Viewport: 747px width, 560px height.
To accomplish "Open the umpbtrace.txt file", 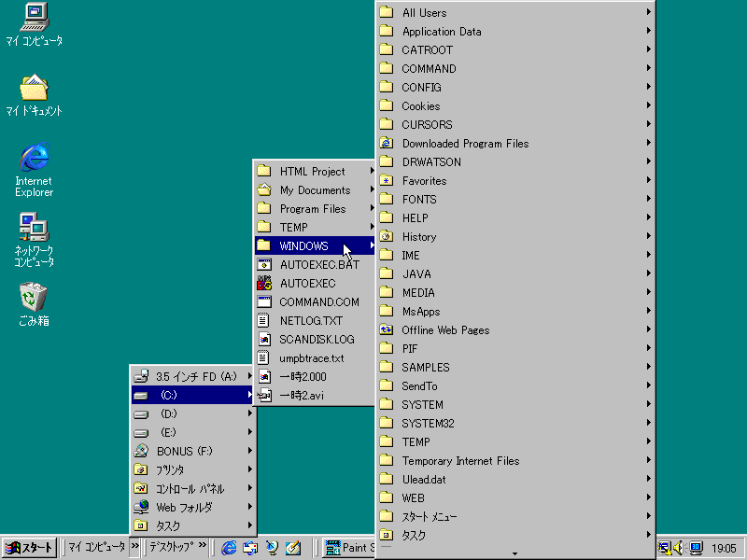I will tap(315, 358).
